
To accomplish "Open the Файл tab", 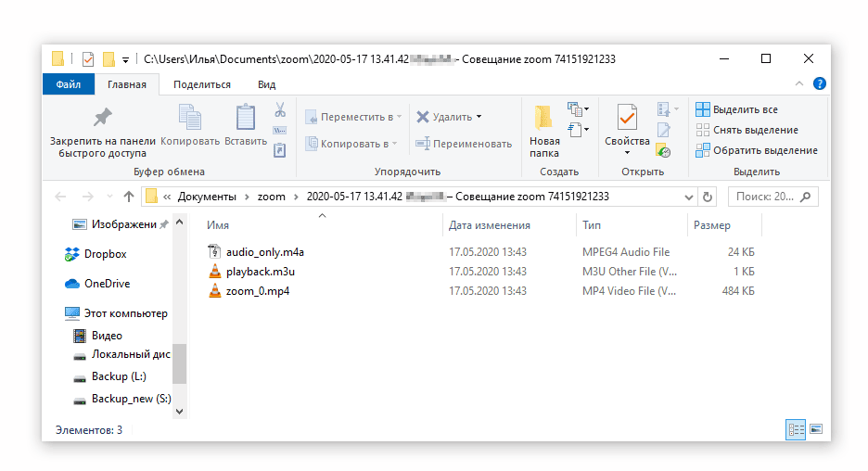I will (68, 84).
